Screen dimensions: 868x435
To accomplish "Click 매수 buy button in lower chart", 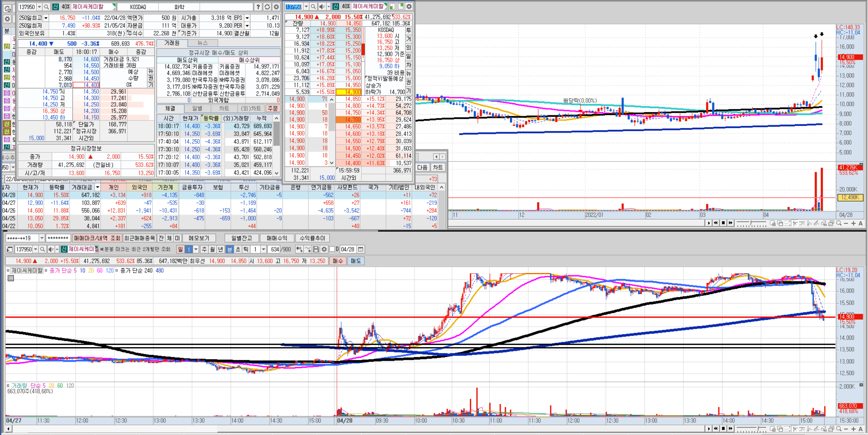I will pos(338,261).
